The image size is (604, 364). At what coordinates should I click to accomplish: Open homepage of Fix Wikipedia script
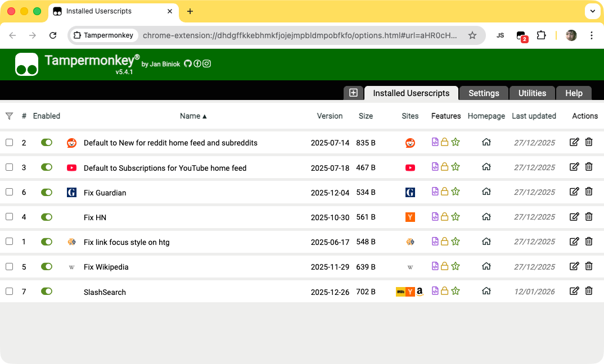coord(486,266)
